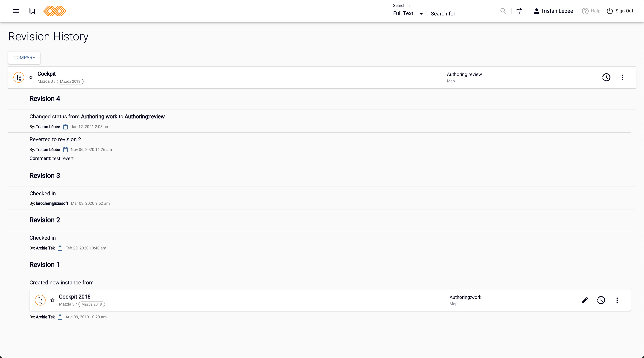Viewport: 644px width, 358px height.
Task: Click clipboard icon for Nov 06, 2020 entry
Action: click(x=66, y=150)
